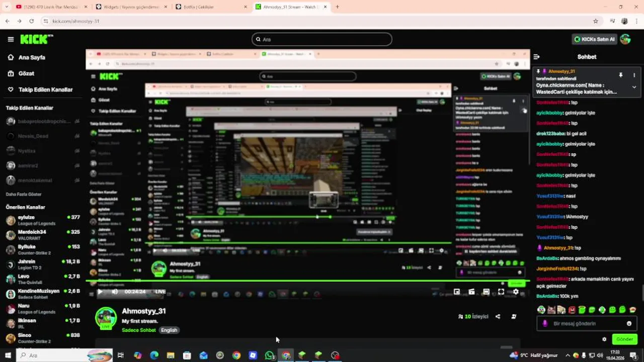644x362 pixels.
Task: Share the stream via share icon
Action: click(498, 317)
